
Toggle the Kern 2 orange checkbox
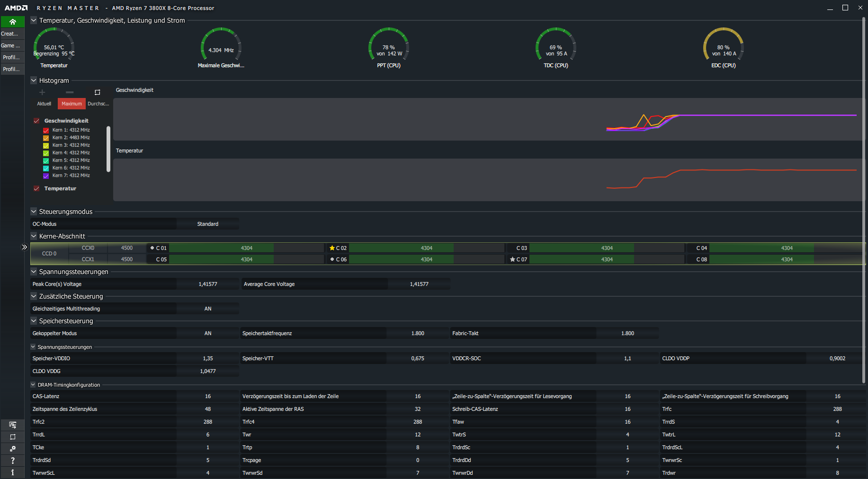(46, 138)
